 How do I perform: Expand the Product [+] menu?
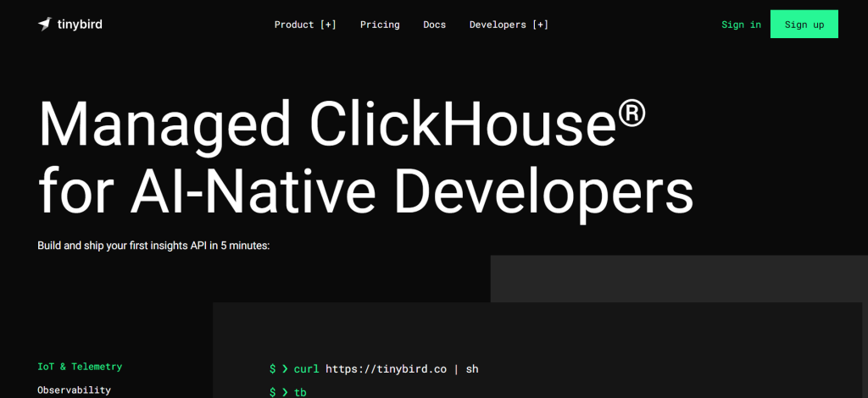[x=305, y=25]
